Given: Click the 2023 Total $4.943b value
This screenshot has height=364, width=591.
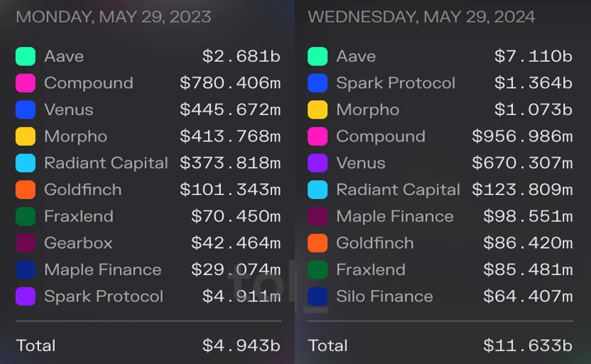Looking at the screenshot, I should pos(241,346).
